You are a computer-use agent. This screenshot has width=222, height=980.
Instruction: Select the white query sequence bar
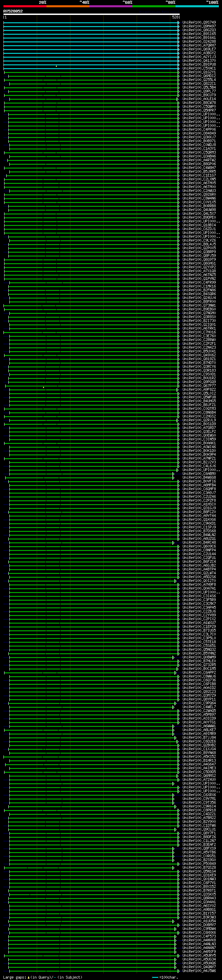pyautogui.click(x=92, y=15)
